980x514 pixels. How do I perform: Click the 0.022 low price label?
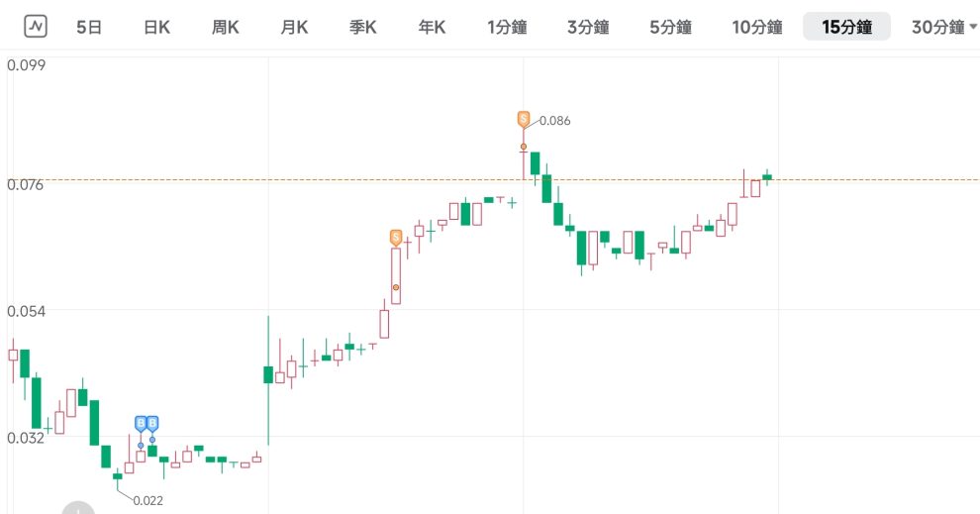tap(147, 500)
